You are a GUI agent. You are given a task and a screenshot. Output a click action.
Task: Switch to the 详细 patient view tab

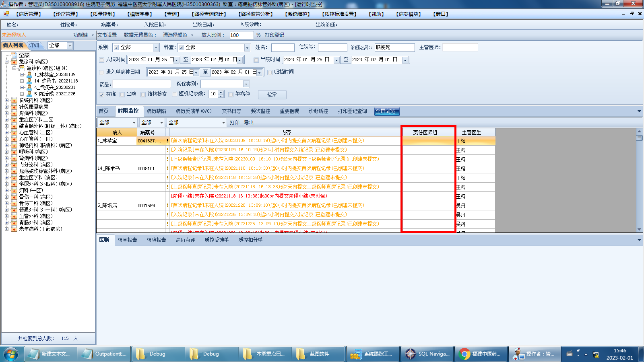[x=35, y=45]
